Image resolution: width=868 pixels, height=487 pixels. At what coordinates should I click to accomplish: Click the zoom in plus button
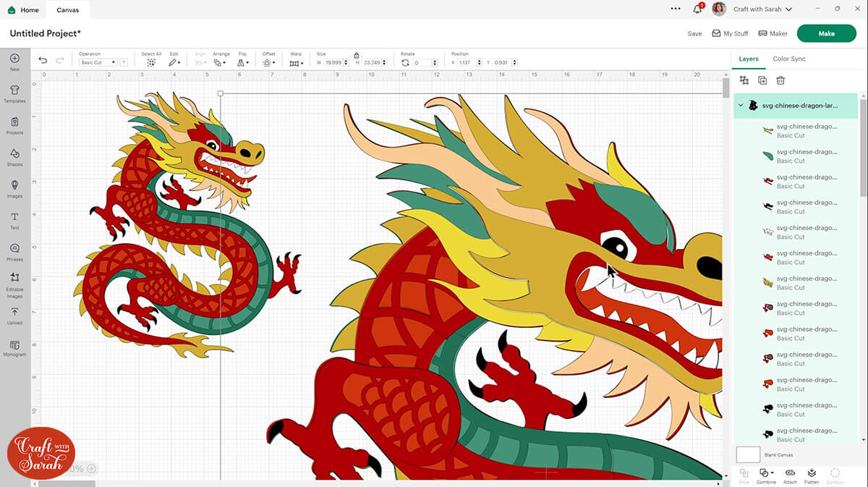91,469
